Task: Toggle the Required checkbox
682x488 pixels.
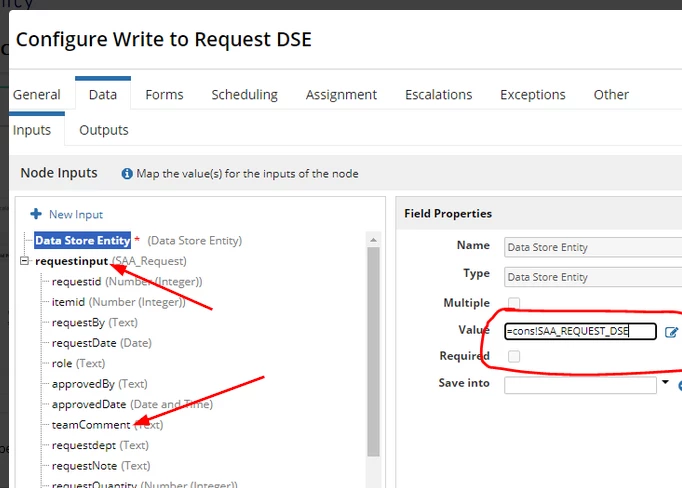Action: click(514, 356)
